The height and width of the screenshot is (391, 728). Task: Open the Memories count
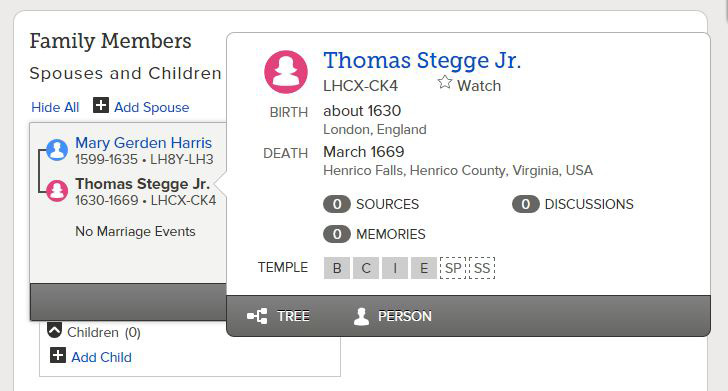pyautogui.click(x=337, y=234)
